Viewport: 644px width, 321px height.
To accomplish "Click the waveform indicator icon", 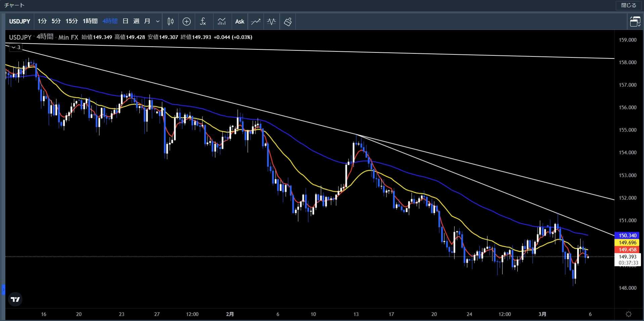I will click(272, 21).
